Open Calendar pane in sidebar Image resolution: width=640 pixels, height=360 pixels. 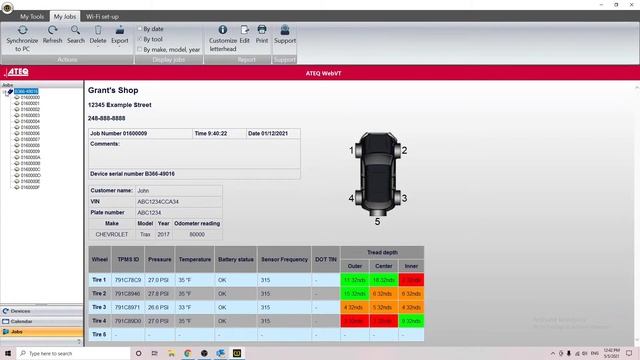41,322
